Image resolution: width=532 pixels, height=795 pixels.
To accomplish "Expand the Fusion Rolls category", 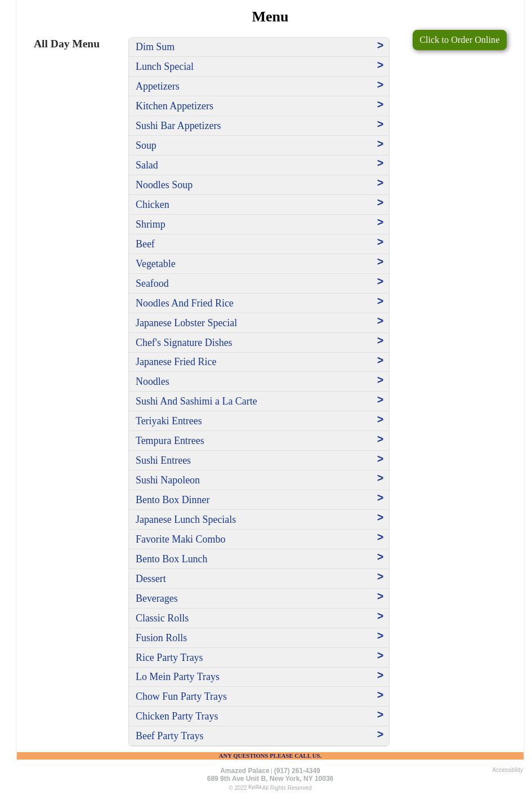I will coord(259,638).
